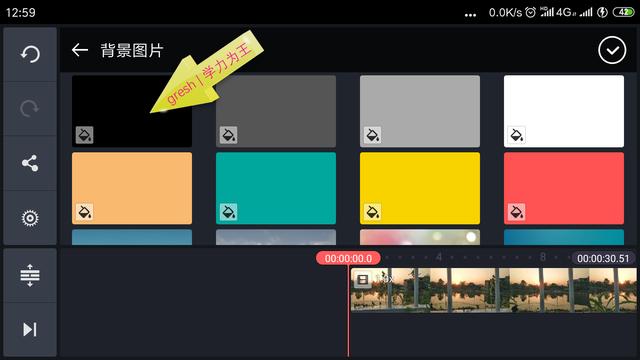The width and height of the screenshot is (640, 360).
Task: Tap the greyed-out redo arrow icon
Action: click(x=30, y=108)
